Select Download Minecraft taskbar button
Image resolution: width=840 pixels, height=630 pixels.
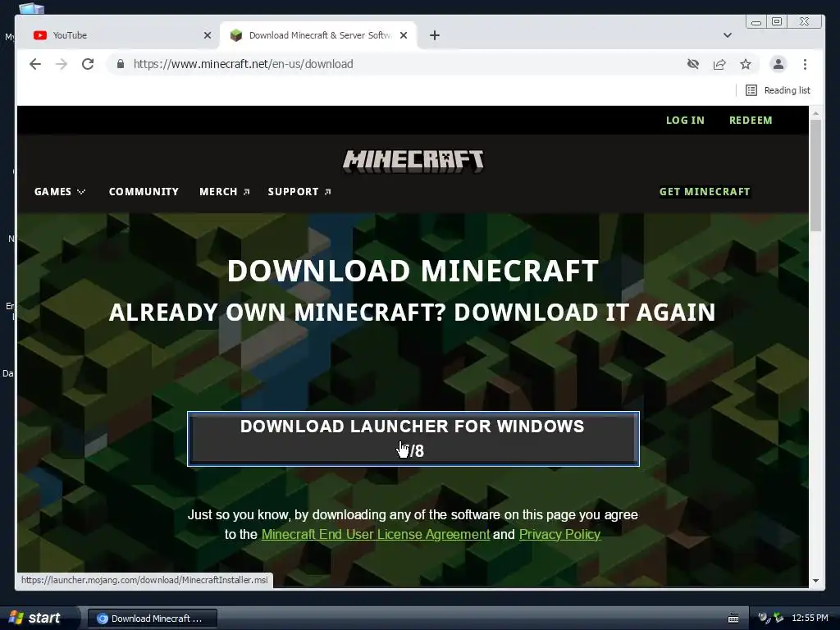click(x=152, y=619)
